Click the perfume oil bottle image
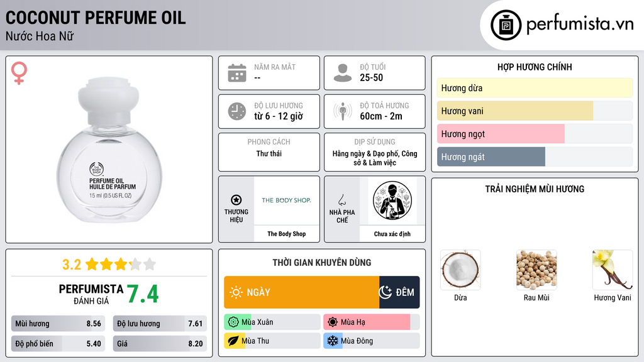Screen dimensions: 644x362 pos(109,150)
